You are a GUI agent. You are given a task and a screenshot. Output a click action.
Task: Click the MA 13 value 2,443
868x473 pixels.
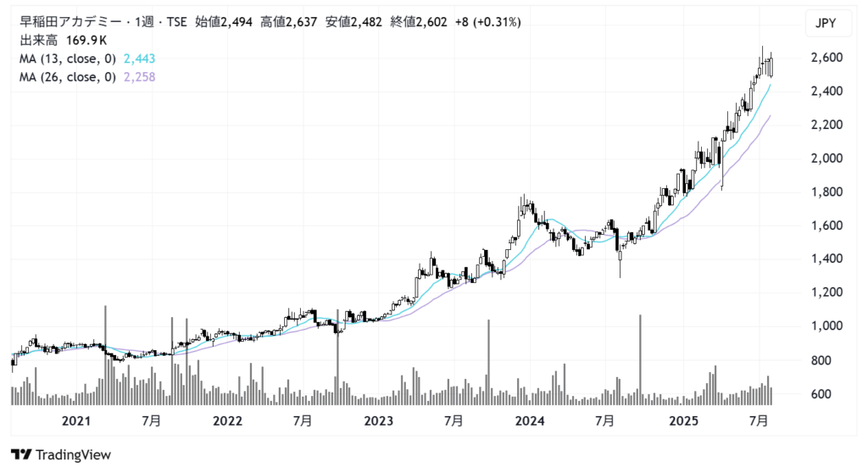tap(140, 58)
